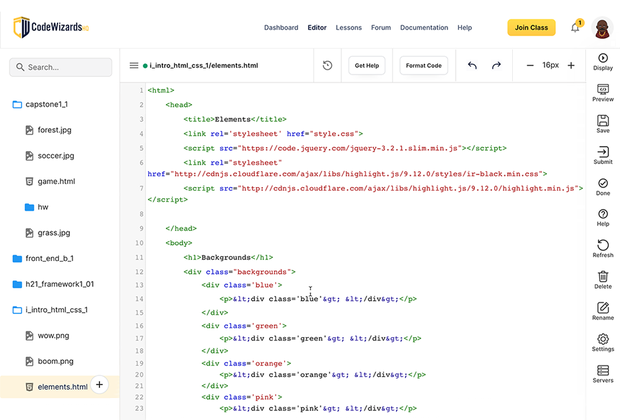This screenshot has height=420, width=620.
Task: Submit the project with Submit icon
Action: coord(603,152)
